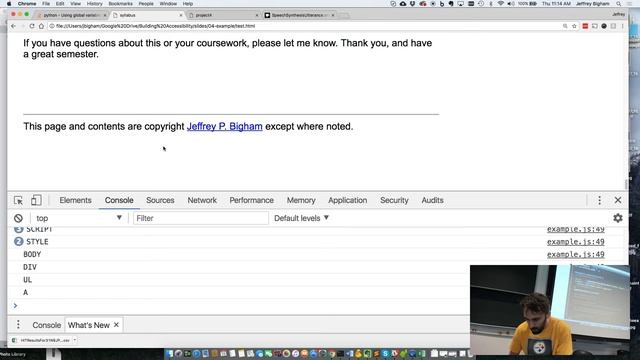This screenshot has height=360, width=640.
Task: Click the console Filter input field
Action: point(201,218)
